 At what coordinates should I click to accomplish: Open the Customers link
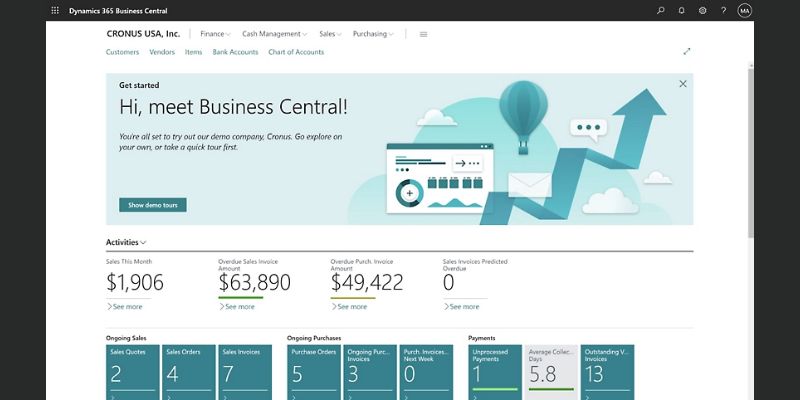pyautogui.click(x=122, y=52)
